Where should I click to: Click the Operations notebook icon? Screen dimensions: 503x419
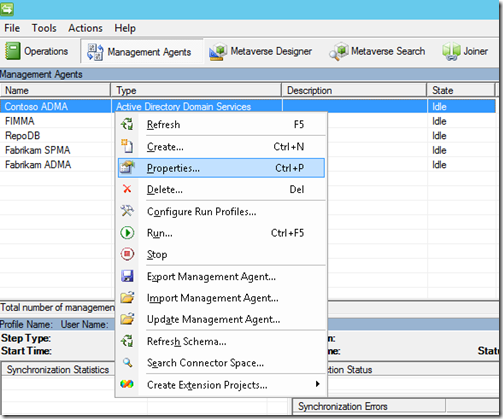click(x=13, y=51)
